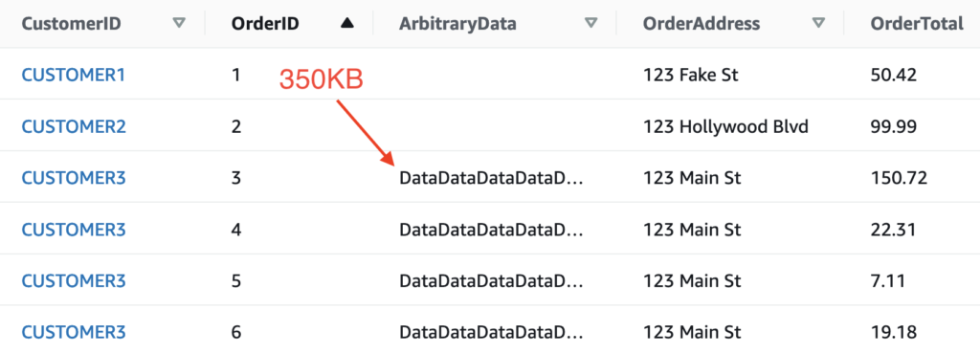Select the ArbitraryData cell in order 3 row

491,179
